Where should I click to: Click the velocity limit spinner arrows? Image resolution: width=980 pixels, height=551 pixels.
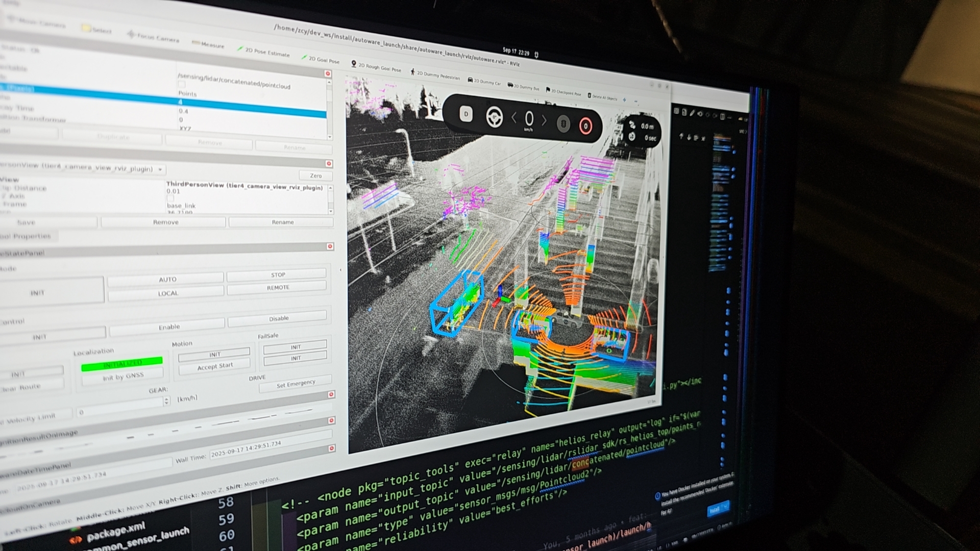coord(166,402)
